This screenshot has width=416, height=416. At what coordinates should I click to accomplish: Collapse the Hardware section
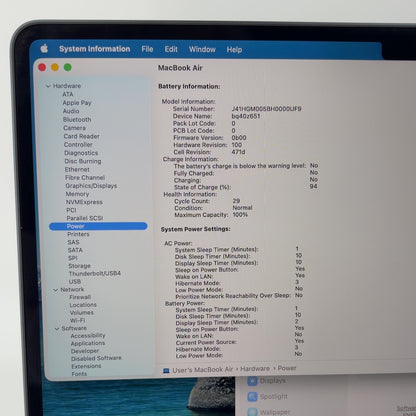click(48, 86)
